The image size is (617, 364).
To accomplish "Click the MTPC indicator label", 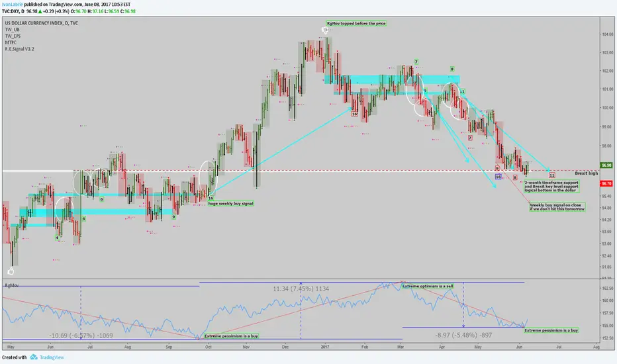I will click(11, 42).
